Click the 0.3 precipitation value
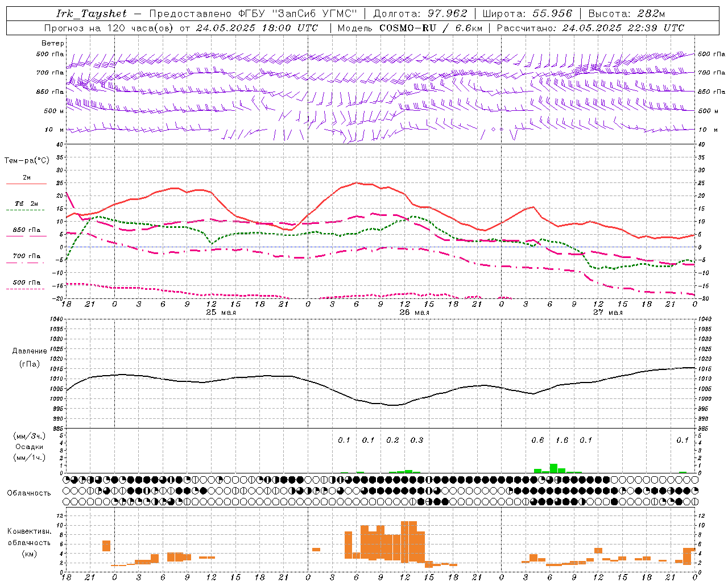The width and height of the screenshot is (728, 582). click(x=417, y=440)
